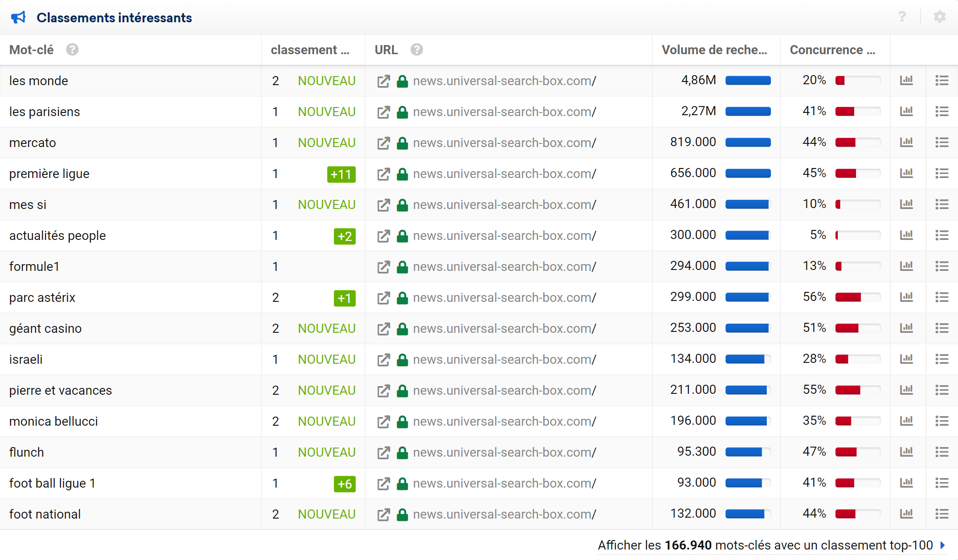Show ranking history chart for mes si
This screenshot has height=560, width=958.
(907, 204)
